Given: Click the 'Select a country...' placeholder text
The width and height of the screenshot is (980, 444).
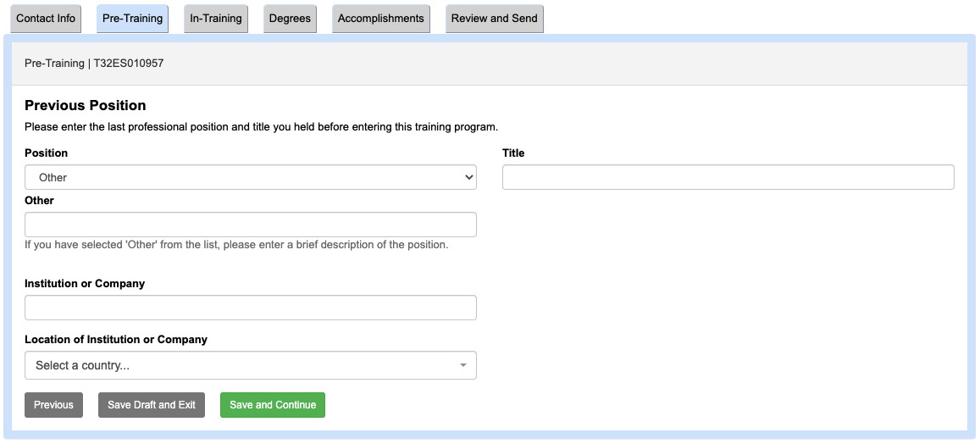Looking at the screenshot, I should point(83,366).
